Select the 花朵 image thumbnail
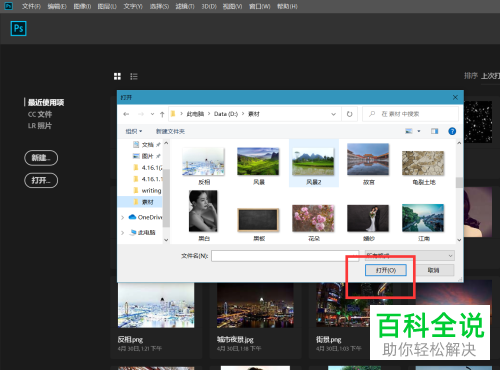This screenshot has height=370, width=500. tap(313, 218)
